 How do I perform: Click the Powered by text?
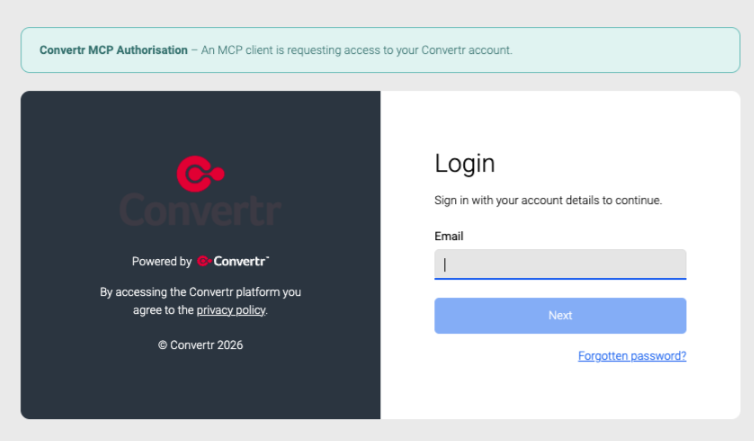click(162, 261)
